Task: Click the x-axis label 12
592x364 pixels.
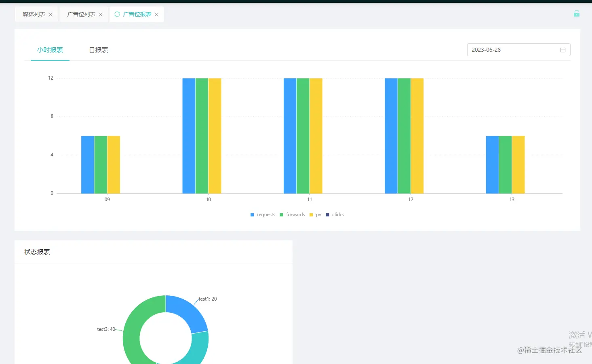Action: click(x=411, y=200)
